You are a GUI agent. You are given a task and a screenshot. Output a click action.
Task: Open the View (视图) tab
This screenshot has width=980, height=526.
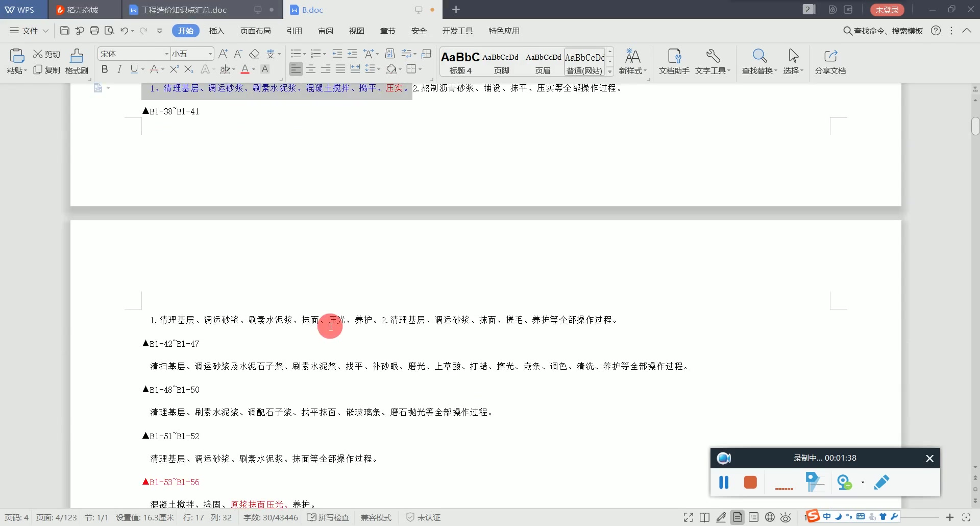(357, 31)
